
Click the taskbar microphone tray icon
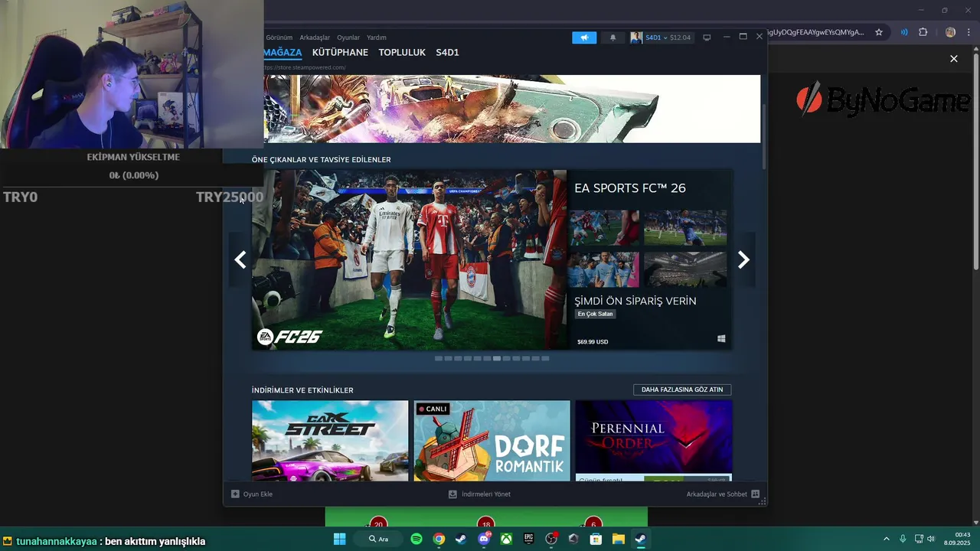[903, 539]
